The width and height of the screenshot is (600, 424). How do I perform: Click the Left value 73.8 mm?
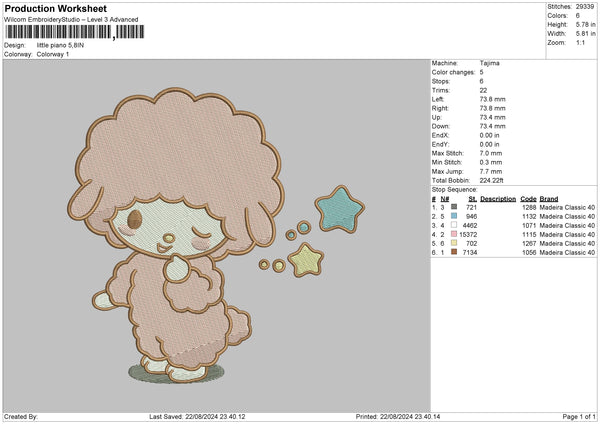coord(492,99)
